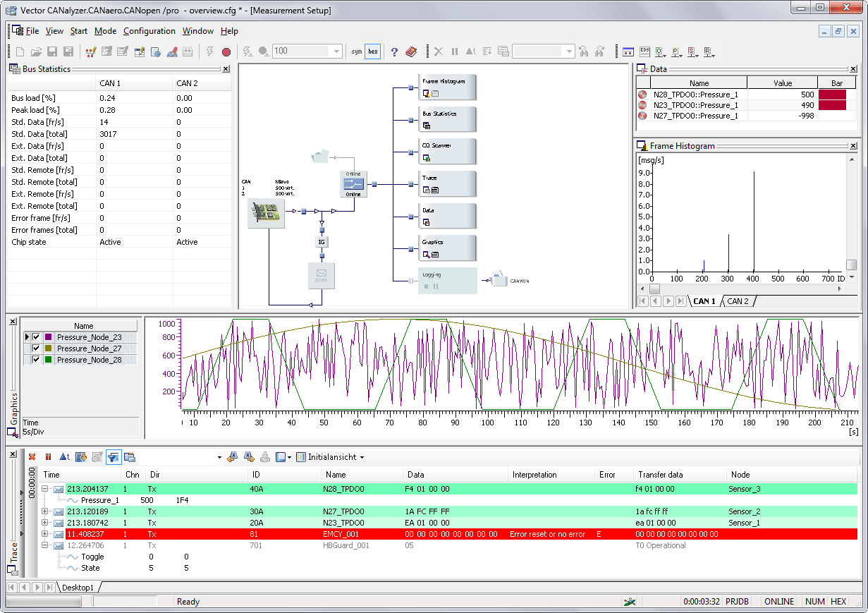Open the Configuration menu
Viewport: 868px width, 613px height.
coord(149,31)
